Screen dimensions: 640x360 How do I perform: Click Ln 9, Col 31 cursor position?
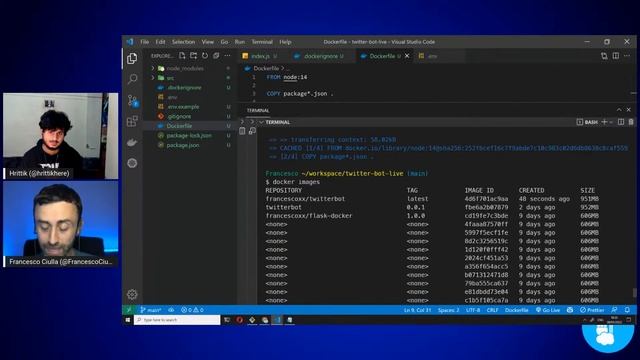click(417, 310)
